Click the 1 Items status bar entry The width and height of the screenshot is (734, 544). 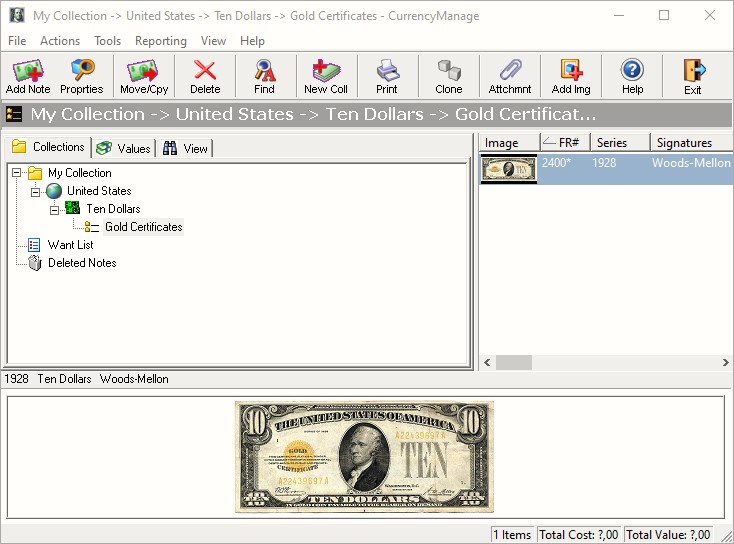click(x=512, y=535)
